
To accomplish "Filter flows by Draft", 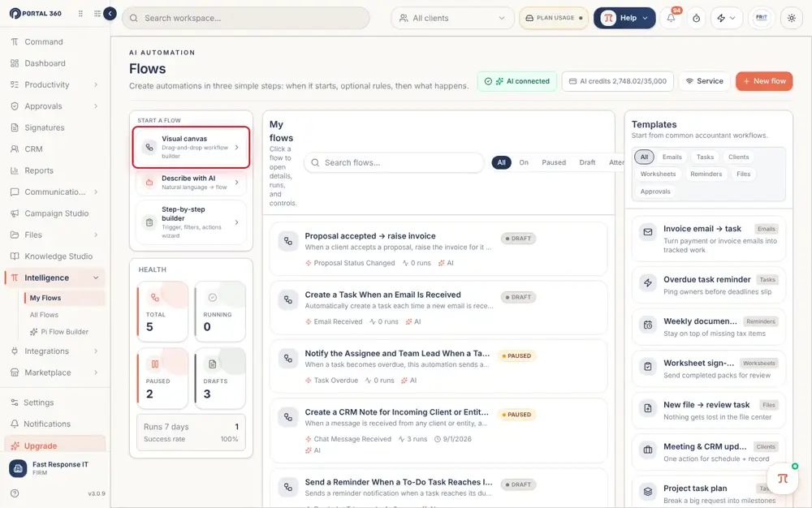I will [587, 162].
